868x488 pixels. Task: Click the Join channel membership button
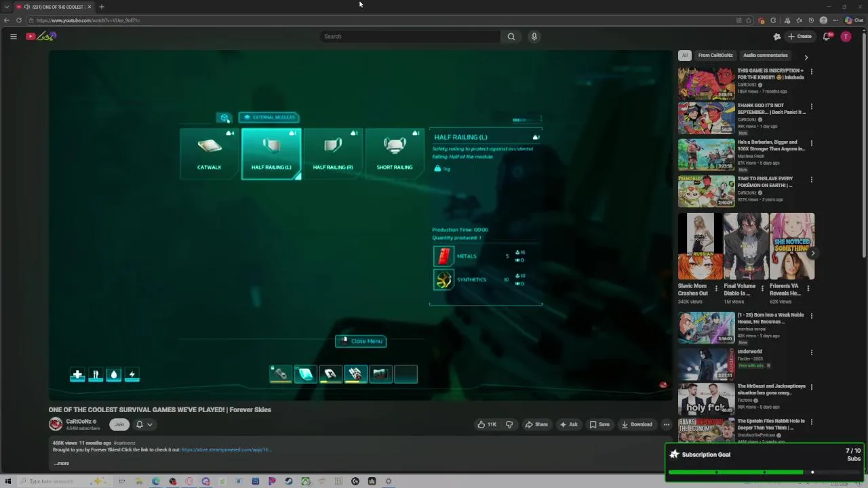119,424
